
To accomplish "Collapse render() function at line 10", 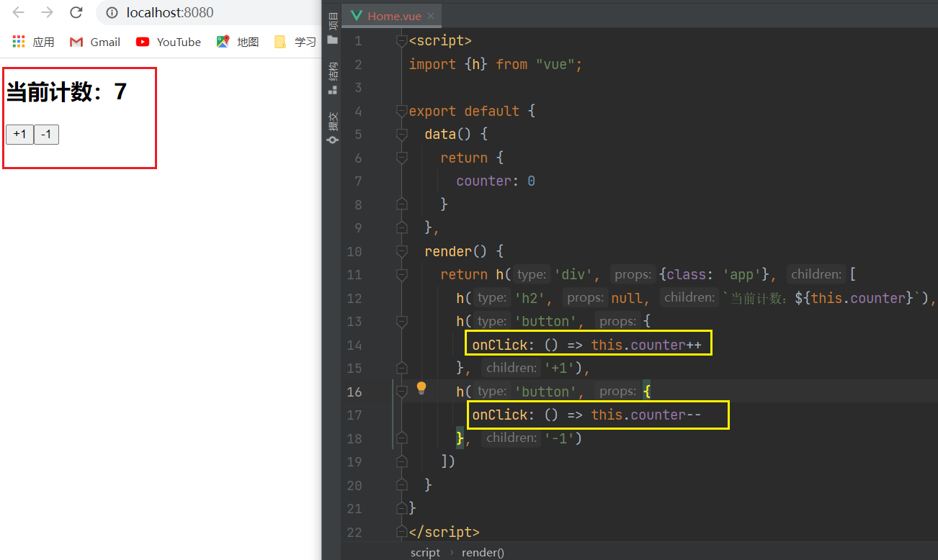I will point(402,251).
